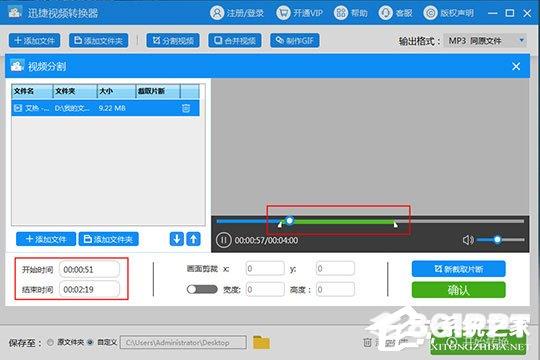Move the file down with the down arrow
The height and width of the screenshot is (360, 540).
(177, 239)
